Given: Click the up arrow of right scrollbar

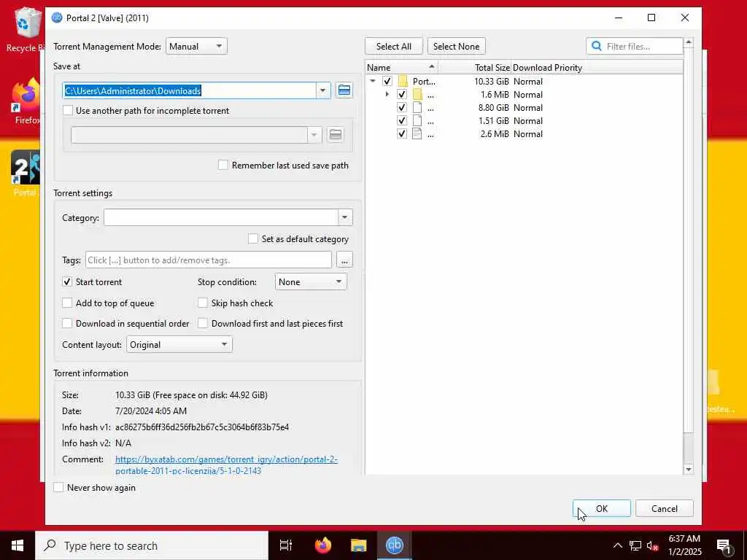Looking at the screenshot, I should [689, 43].
